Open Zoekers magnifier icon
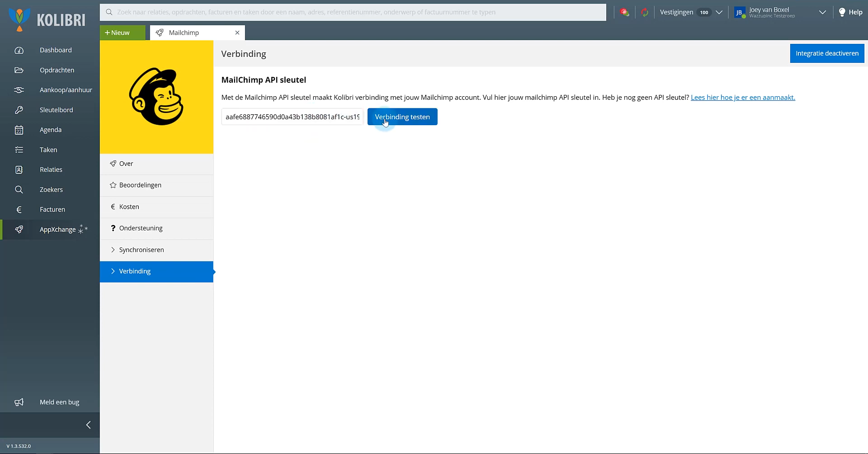This screenshot has width=868, height=454. (x=19, y=190)
